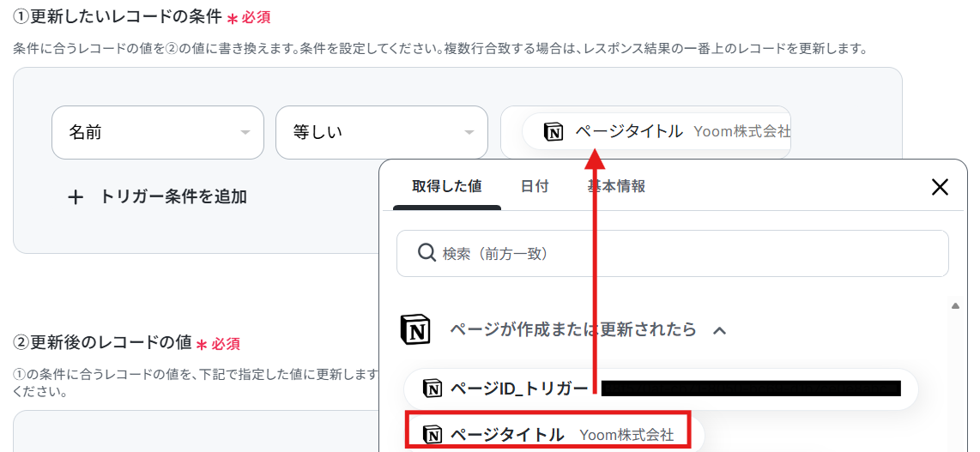Click the condition value field with ページタイトル

645,132
